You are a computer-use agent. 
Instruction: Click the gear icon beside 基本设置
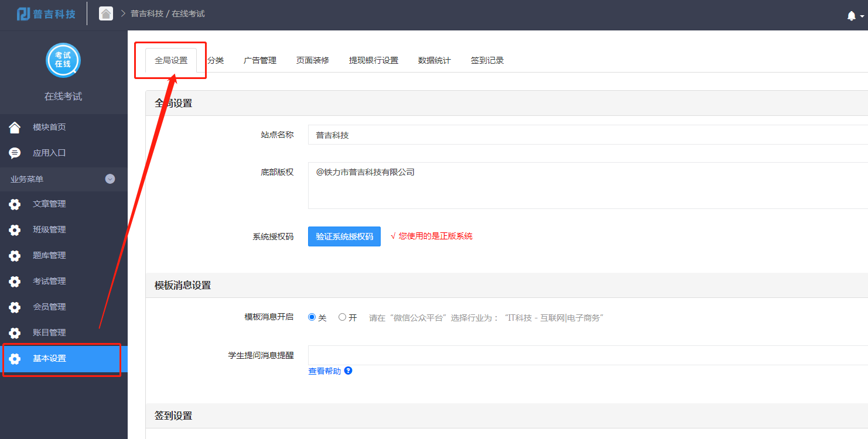15,359
